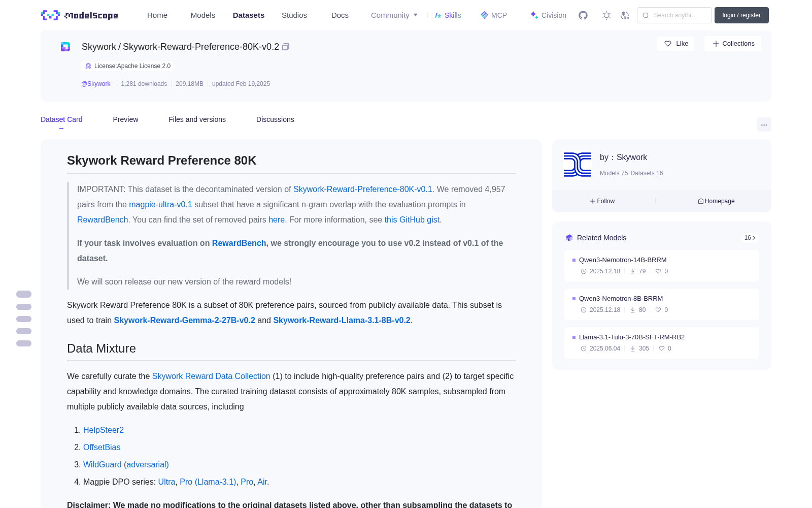Open the magpie-ultra-v0.1 link
Image resolution: width=812 pixels, height=508 pixels.
click(x=160, y=204)
